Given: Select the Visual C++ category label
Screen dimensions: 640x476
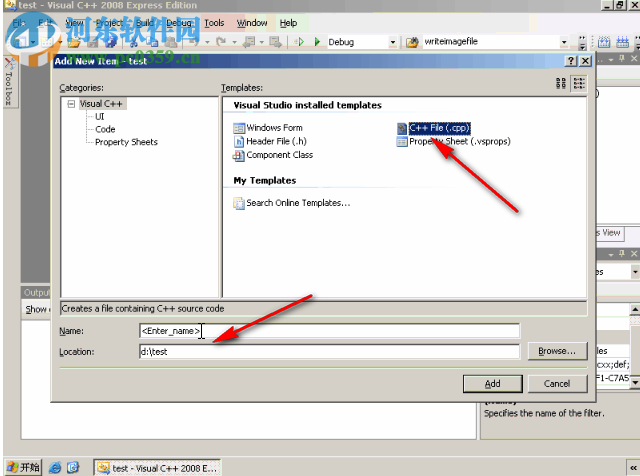Looking at the screenshot, I should click(x=101, y=104).
